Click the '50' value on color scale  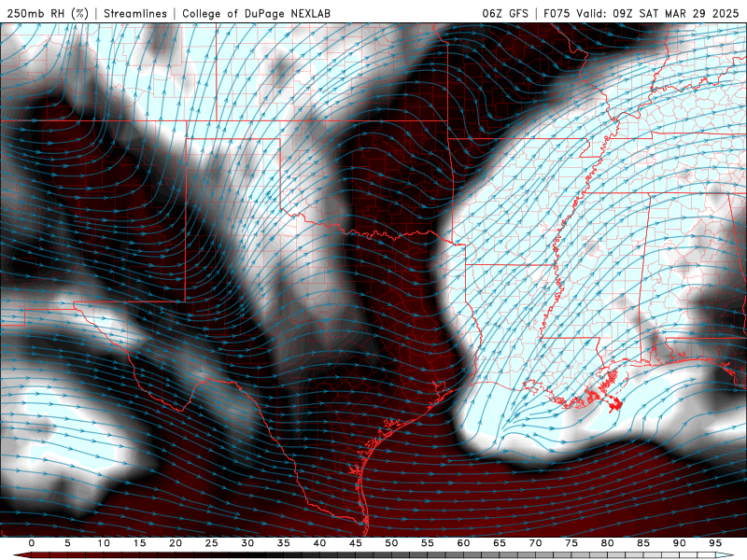point(391,543)
